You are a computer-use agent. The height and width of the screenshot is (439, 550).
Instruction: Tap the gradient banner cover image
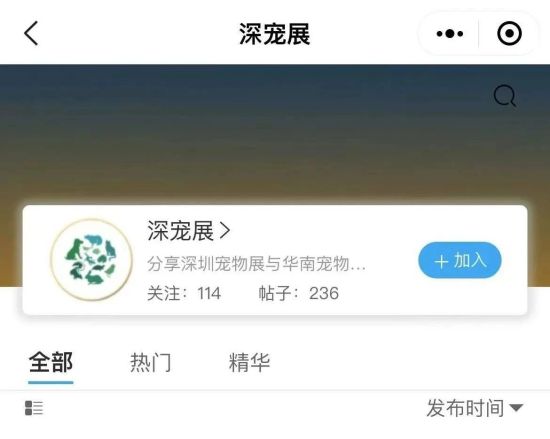coord(275,135)
